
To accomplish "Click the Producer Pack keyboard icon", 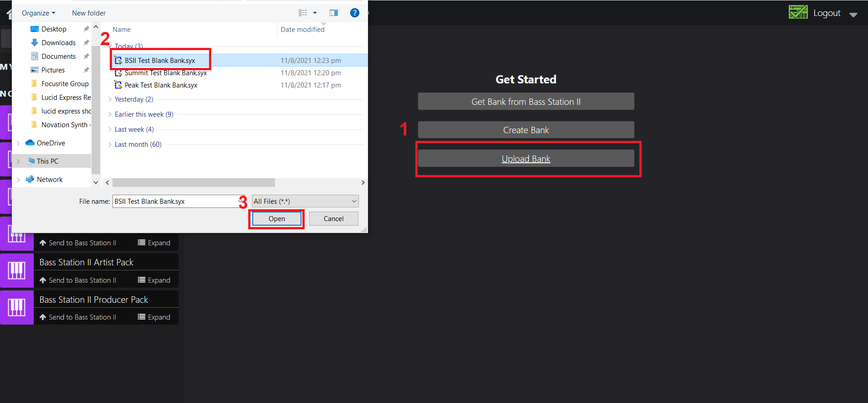I will [x=17, y=308].
